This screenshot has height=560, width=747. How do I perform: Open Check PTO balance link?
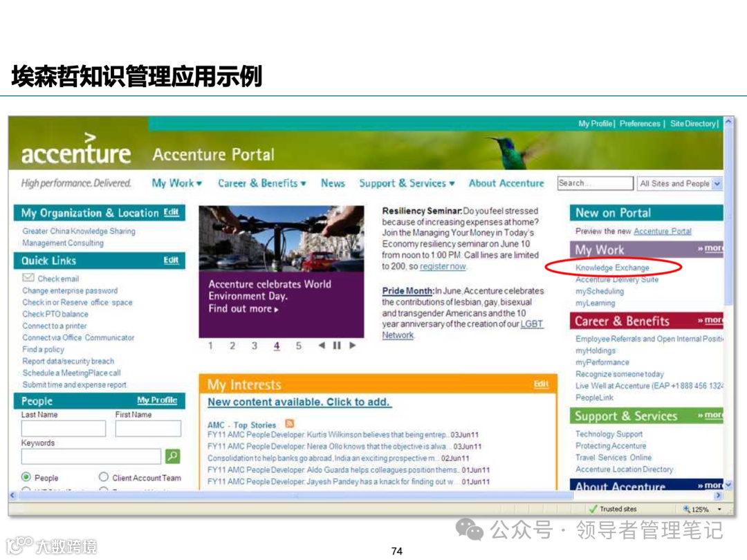pyautogui.click(x=55, y=315)
